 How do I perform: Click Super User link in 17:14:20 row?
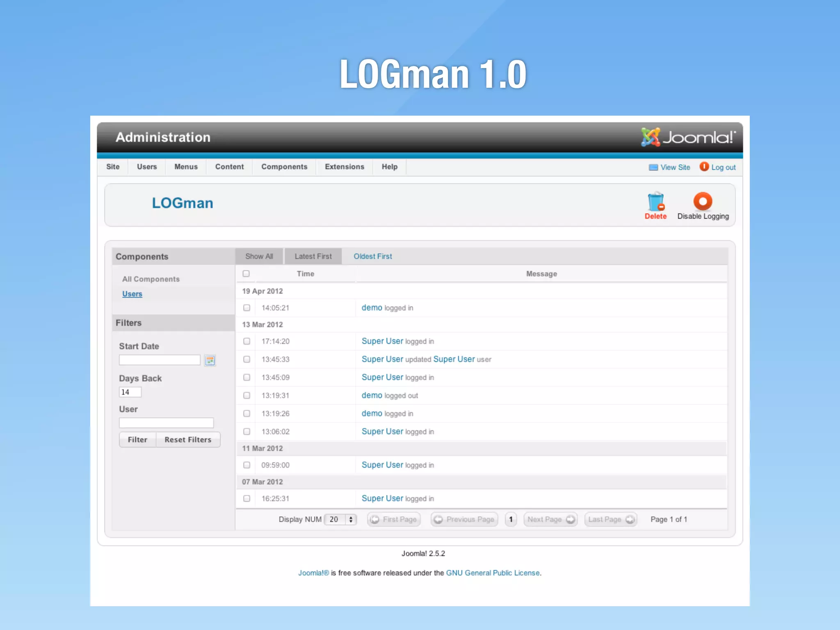pyautogui.click(x=382, y=341)
